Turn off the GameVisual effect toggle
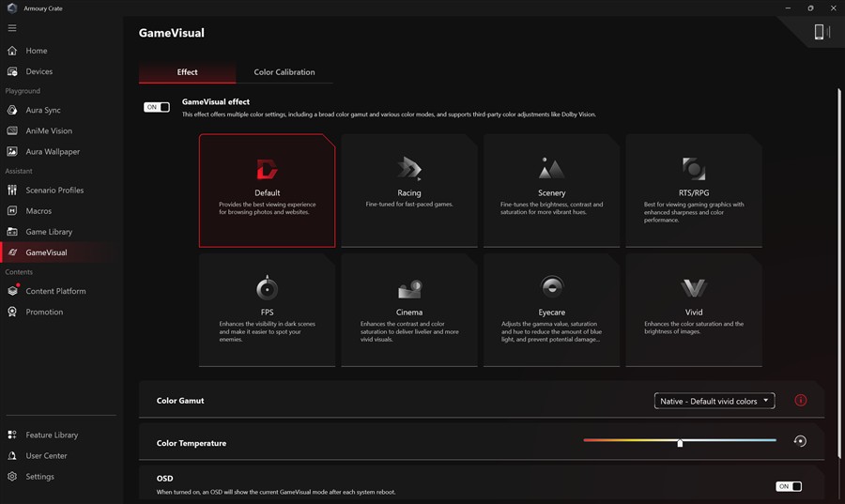Image resolution: width=845 pixels, height=504 pixels. tap(157, 107)
